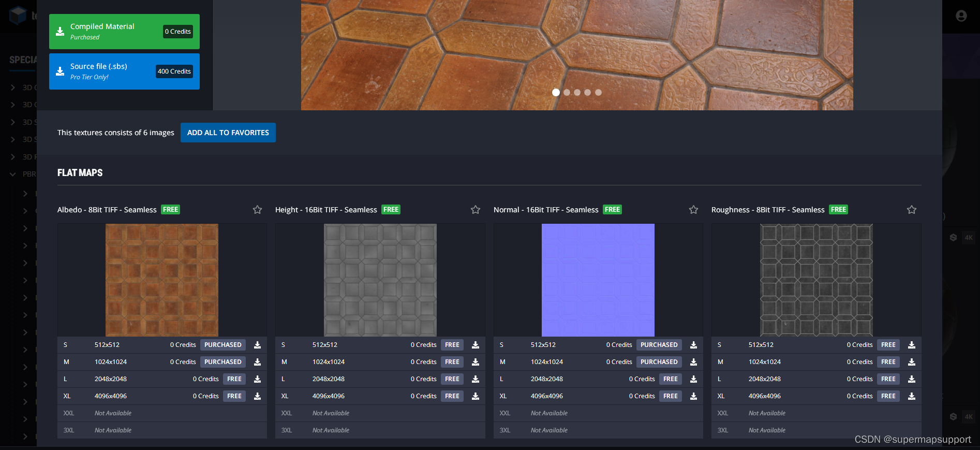The height and width of the screenshot is (450, 980).
Task: Click '0 Credits' on Compiled Material
Action: (178, 32)
